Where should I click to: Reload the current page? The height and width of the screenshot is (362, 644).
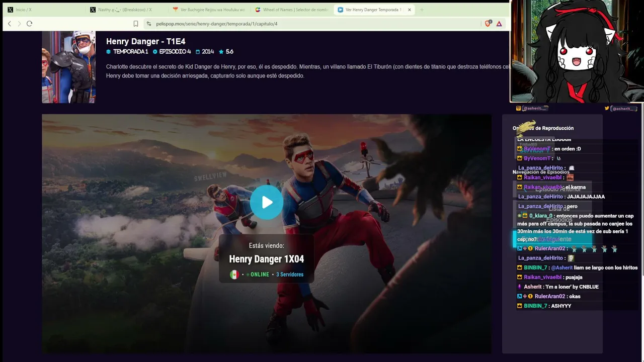[29, 24]
